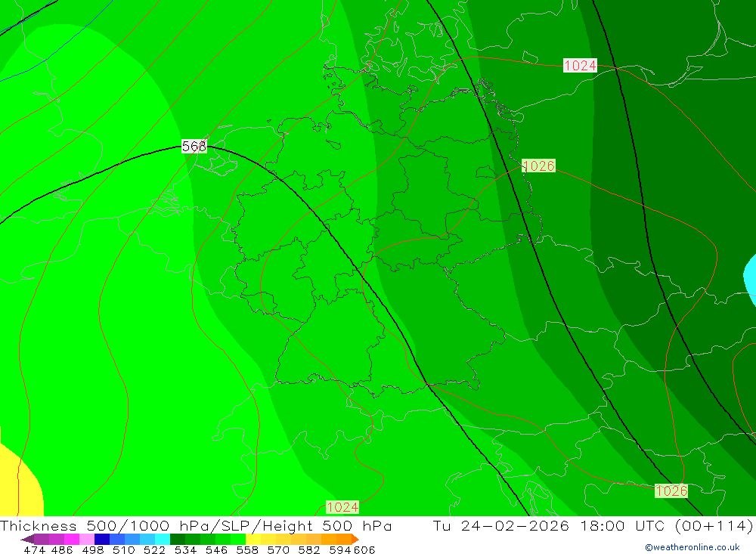Select the 1024 pressure label at top
The width and height of the screenshot is (756, 554).
pos(580,66)
